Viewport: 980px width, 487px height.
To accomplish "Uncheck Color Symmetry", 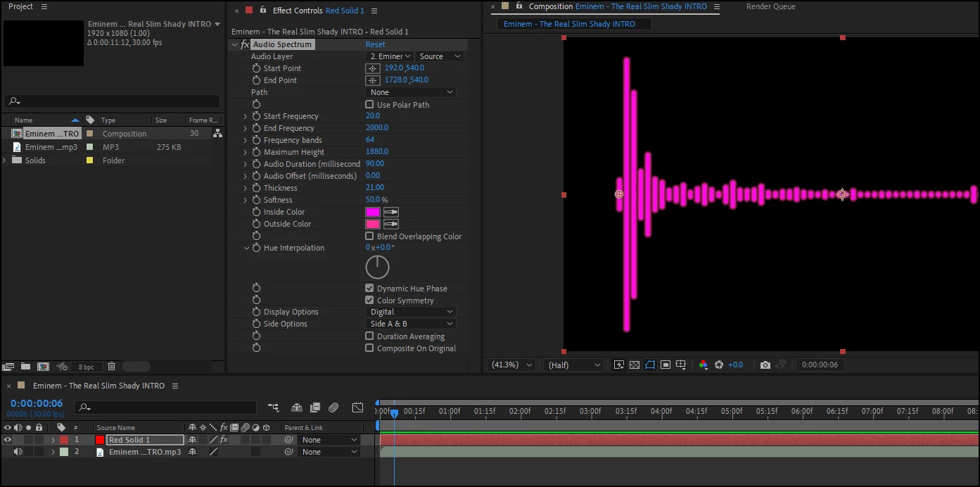I will coord(369,300).
